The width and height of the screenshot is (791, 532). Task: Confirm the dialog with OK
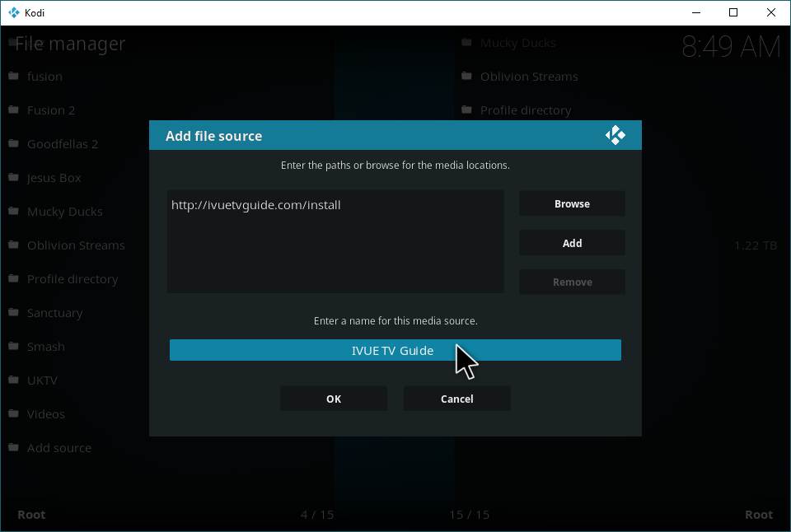(x=334, y=399)
